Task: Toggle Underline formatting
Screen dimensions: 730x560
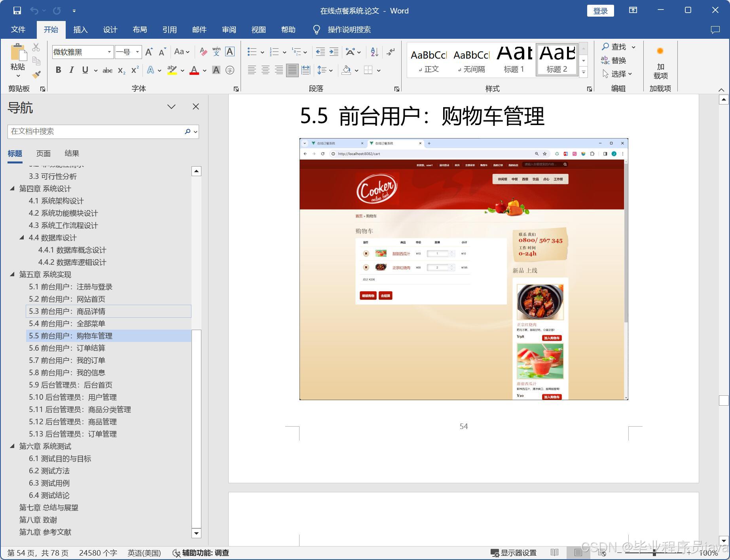Action: [x=85, y=70]
